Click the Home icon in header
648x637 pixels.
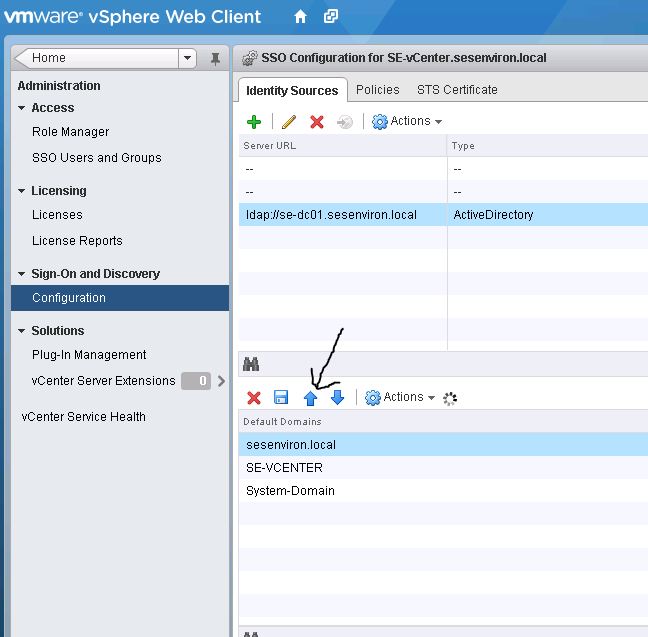[x=300, y=17]
